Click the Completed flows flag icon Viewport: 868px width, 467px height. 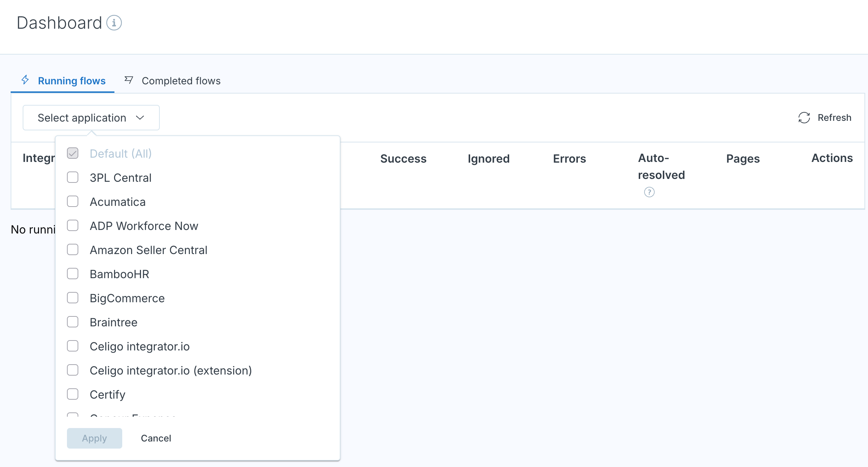pos(129,80)
